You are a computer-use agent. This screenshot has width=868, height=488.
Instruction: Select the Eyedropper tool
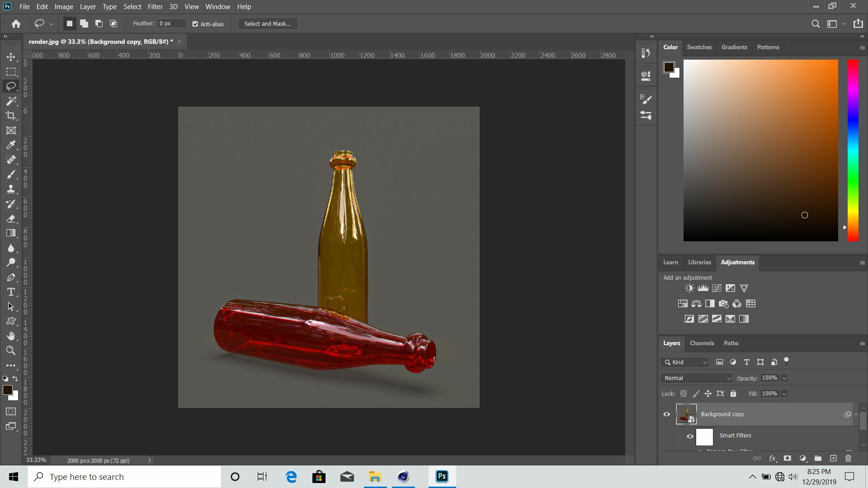[11, 145]
